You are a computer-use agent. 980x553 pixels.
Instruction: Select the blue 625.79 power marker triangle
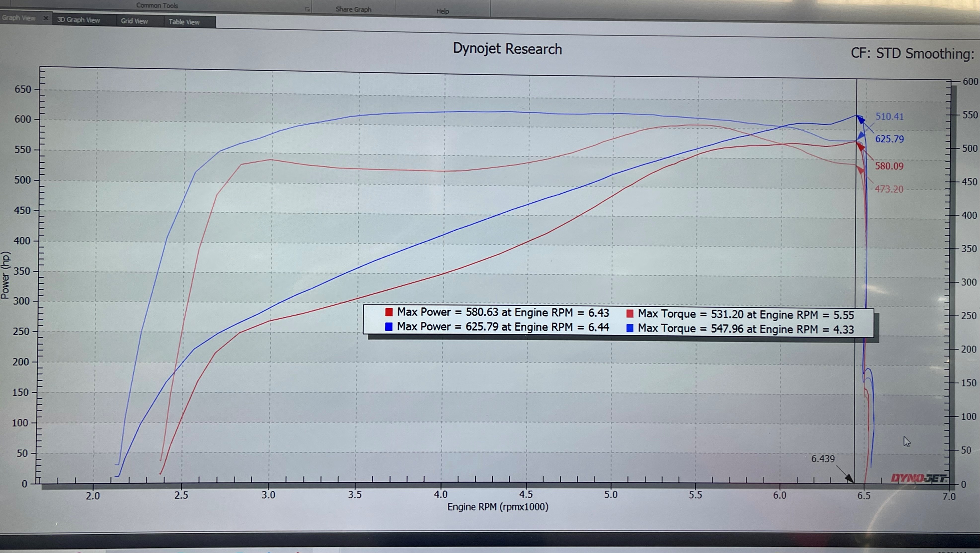pyautogui.click(x=861, y=119)
